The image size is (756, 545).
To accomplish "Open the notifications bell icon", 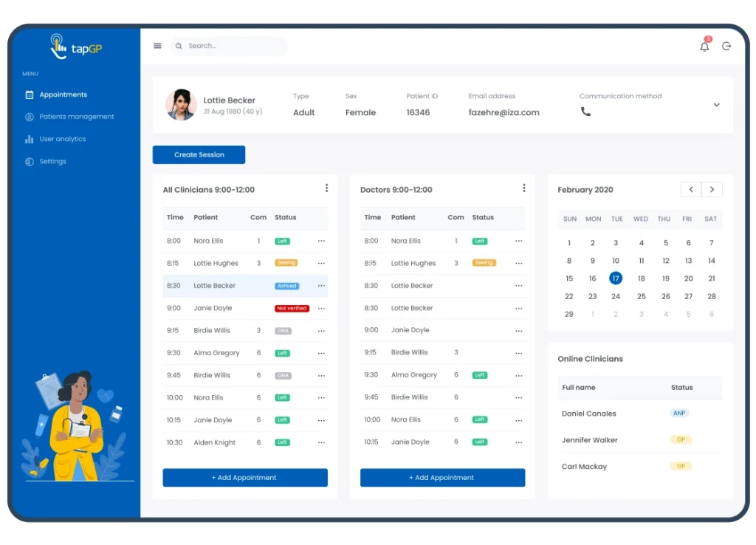I will click(704, 47).
